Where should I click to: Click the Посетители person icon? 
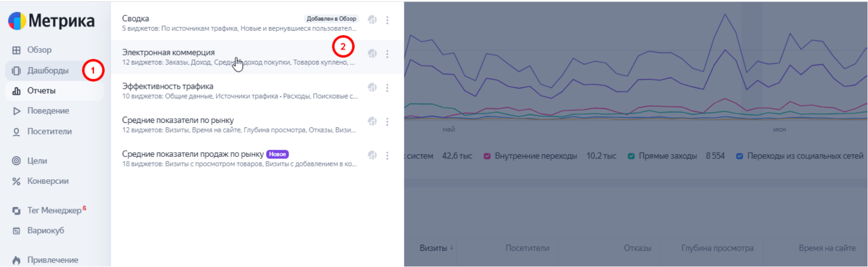[x=16, y=131]
